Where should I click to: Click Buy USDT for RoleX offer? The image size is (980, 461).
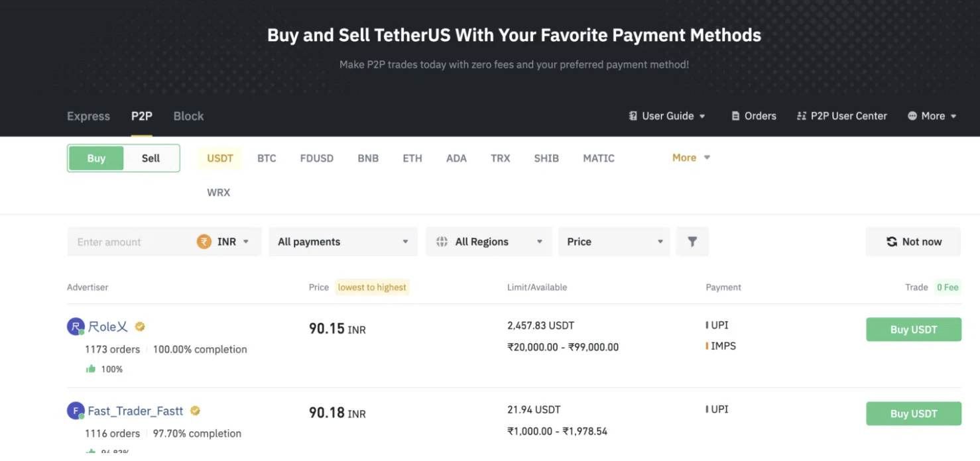[913, 329]
